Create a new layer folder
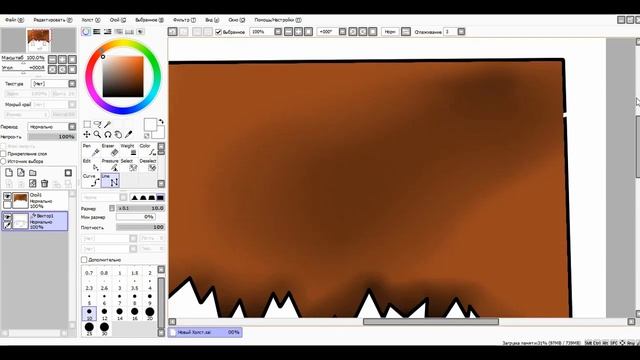This screenshot has height=360, width=640. click(x=33, y=173)
